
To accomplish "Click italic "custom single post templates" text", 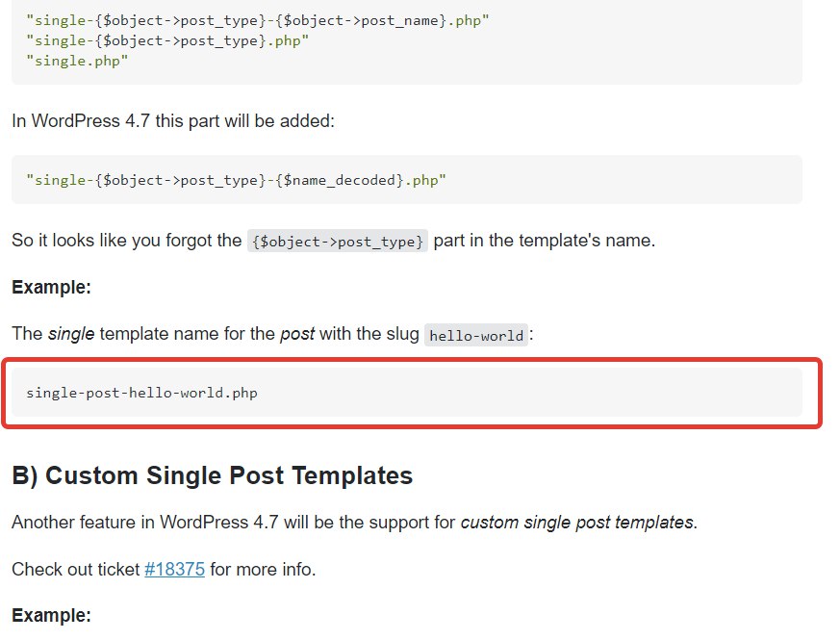I will [576, 523].
